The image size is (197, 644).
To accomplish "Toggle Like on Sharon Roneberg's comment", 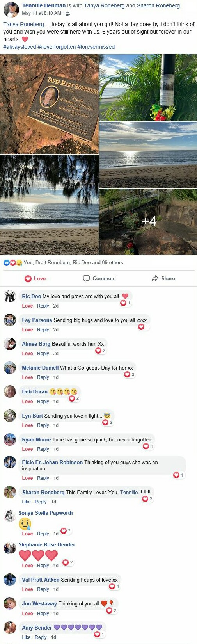I will pyautogui.click(x=26, y=502).
